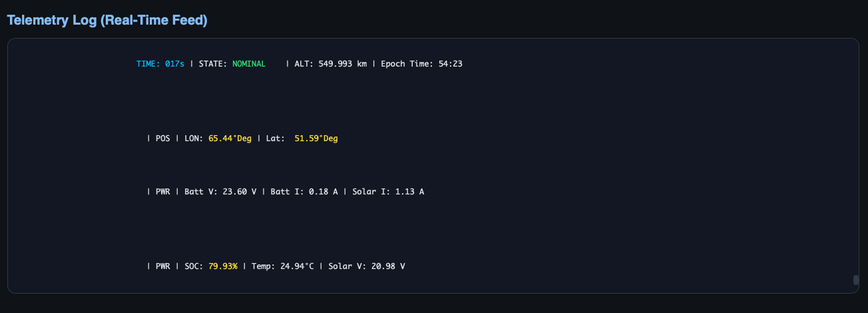Click the Solar V 20.98 V reading
868x313 pixels.
tap(367, 266)
